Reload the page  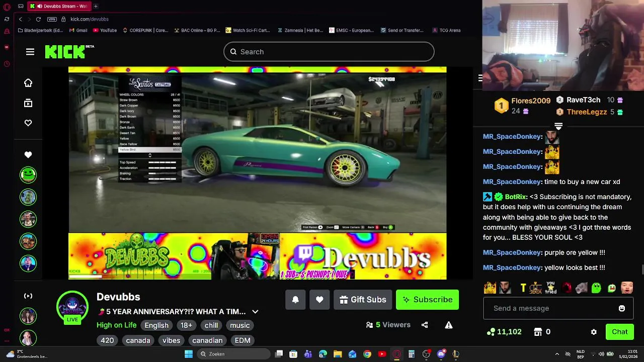click(x=38, y=19)
